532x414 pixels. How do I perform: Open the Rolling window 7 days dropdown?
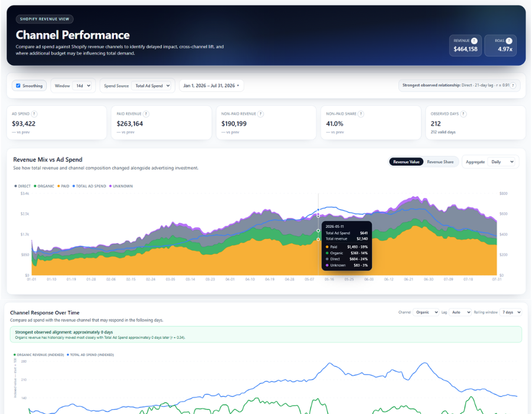click(x=511, y=312)
